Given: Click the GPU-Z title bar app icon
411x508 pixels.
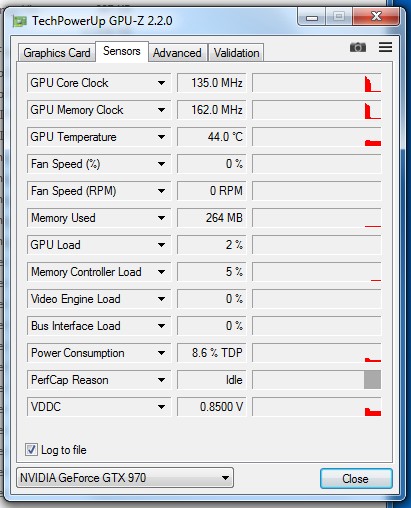Looking at the screenshot, I should tap(20, 21).
